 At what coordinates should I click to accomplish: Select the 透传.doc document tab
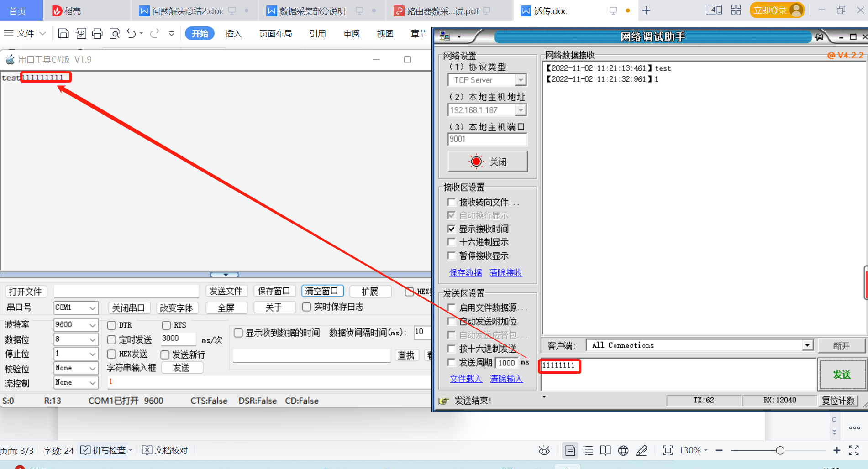point(549,10)
